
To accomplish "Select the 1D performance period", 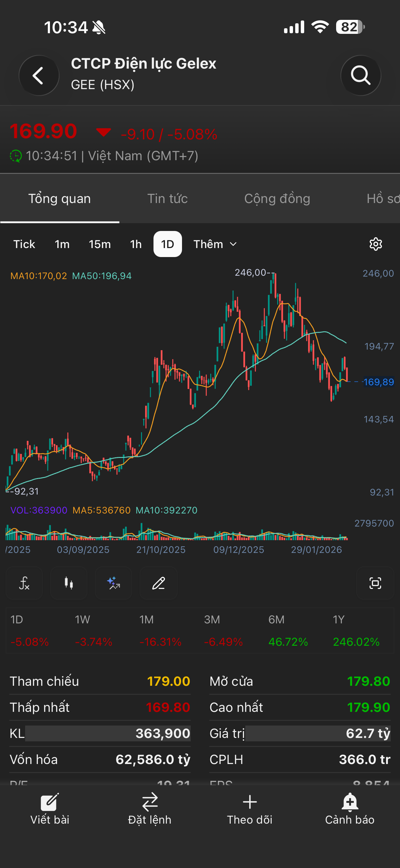I will [17, 619].
